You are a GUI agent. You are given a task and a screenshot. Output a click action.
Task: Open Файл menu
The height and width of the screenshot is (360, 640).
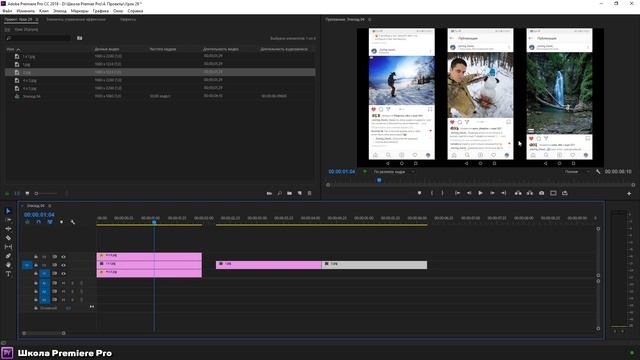tap(7, 11)
